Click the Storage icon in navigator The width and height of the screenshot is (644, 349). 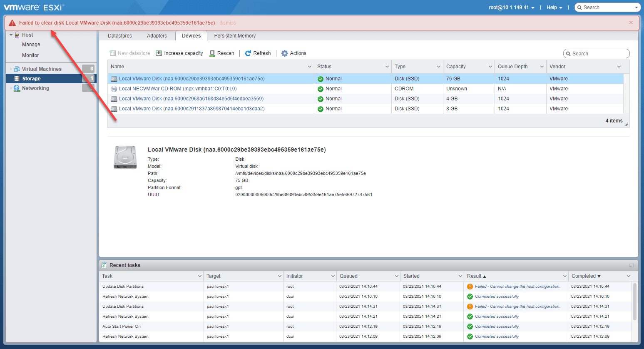[17, 79]
